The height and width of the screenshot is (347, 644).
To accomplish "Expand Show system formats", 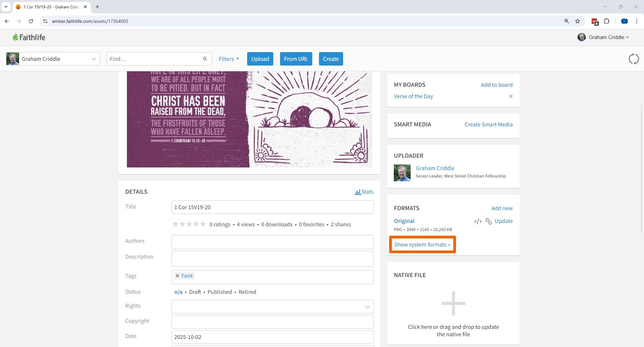I will coord(422,244).
